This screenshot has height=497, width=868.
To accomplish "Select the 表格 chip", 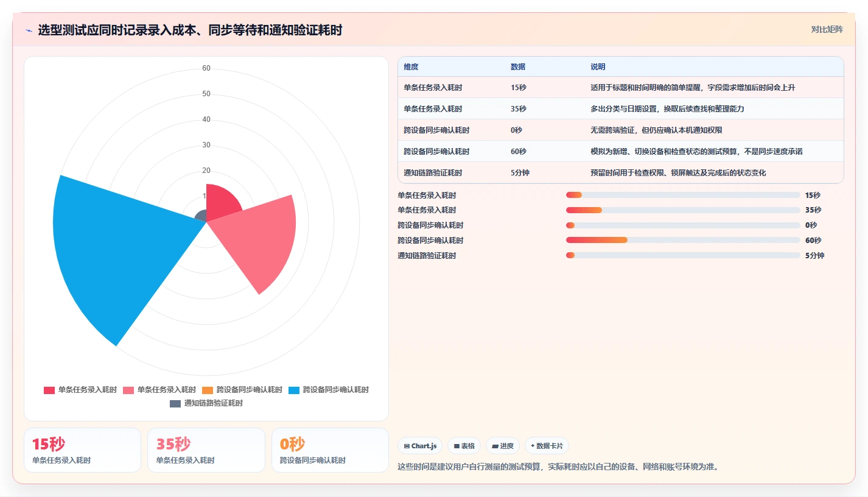I will click(464, 446).
